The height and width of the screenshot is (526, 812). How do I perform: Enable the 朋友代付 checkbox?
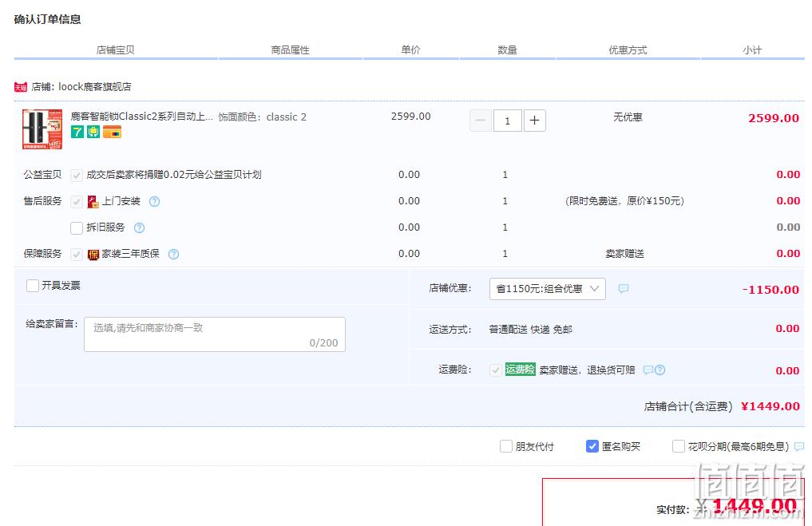[x=506, y=446]
